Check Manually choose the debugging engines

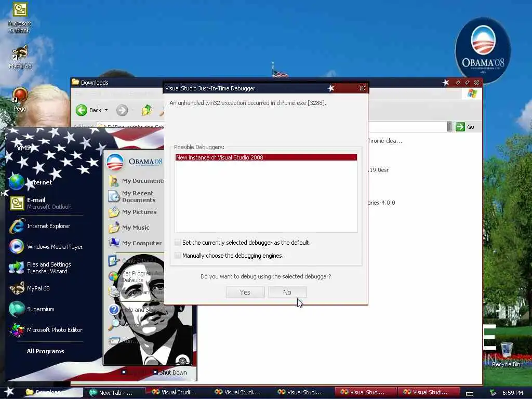[x=178, y=255]
